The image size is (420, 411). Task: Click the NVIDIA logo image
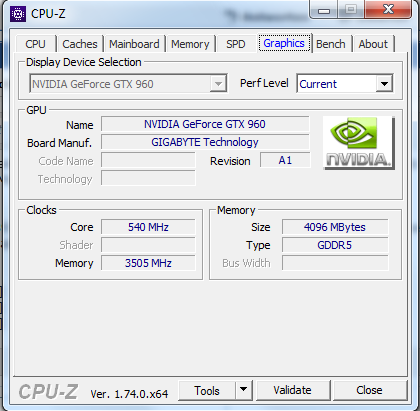(359, 143)
